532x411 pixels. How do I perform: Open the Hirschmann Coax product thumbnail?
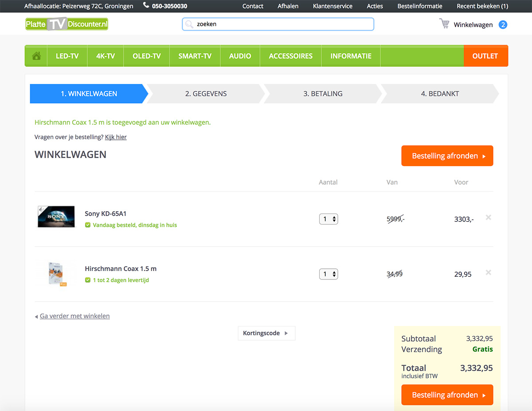[x=57, y=273]
